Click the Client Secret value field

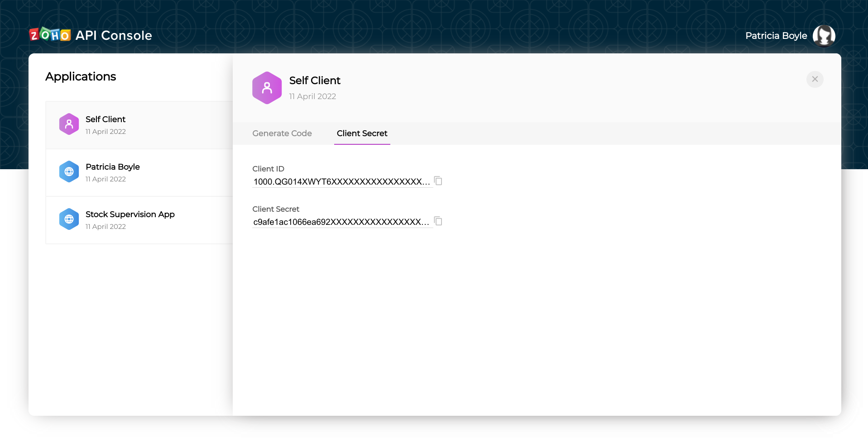pos(342,222)
